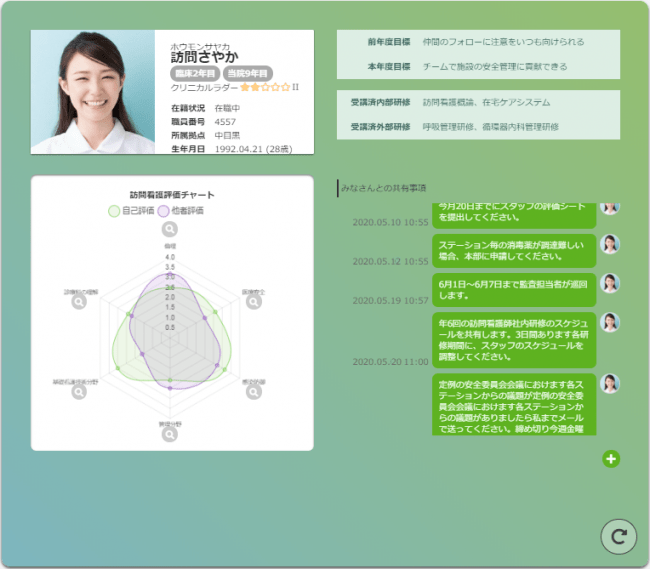Viewport: 650px width, 569px height.
Task: Click the message about 定例の安全委員会会議
Action: (x=514, y=404)
